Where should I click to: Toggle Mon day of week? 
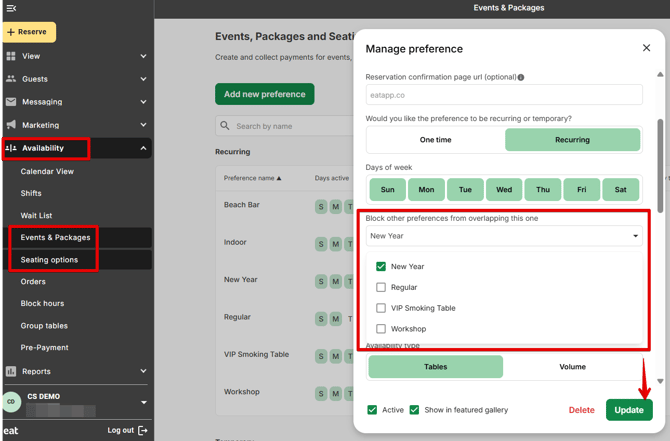point(426,189)
